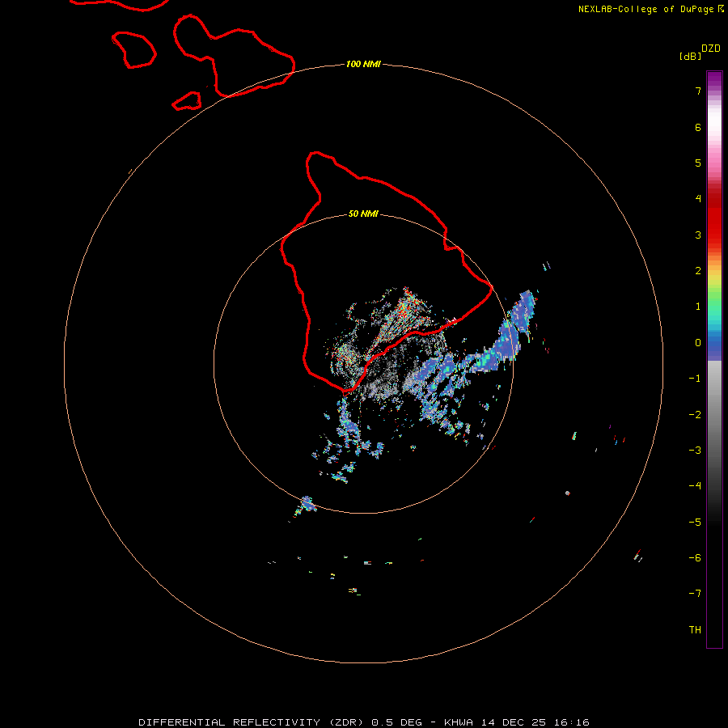This screenshot has height=728, width=728.
Task: Pick the red band of the color bar
Action: click(714, 218)
